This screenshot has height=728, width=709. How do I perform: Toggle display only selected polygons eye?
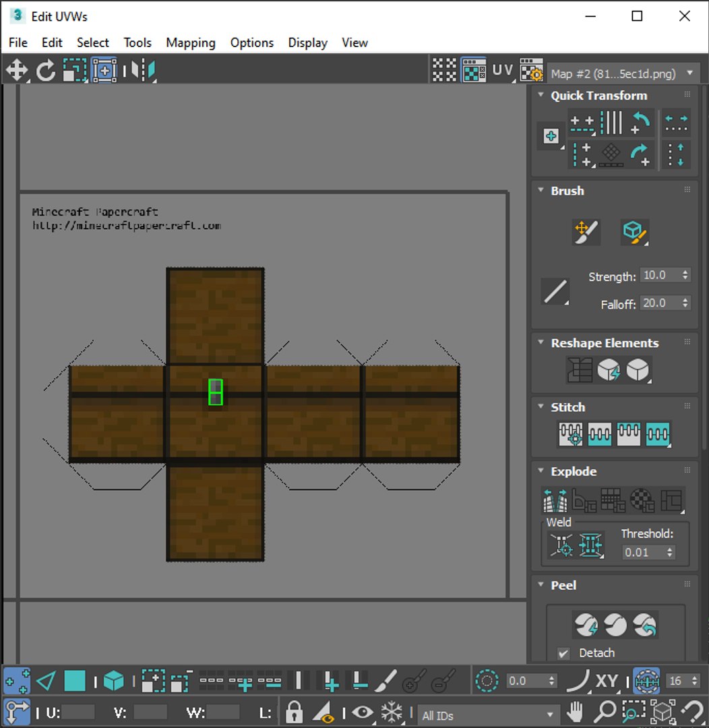[363, 712]
